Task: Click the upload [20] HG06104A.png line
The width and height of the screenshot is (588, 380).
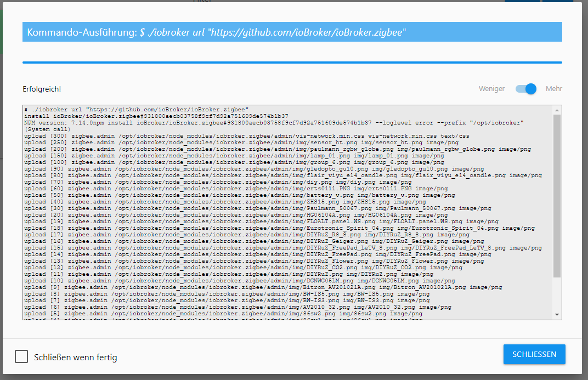Action: 236,215
